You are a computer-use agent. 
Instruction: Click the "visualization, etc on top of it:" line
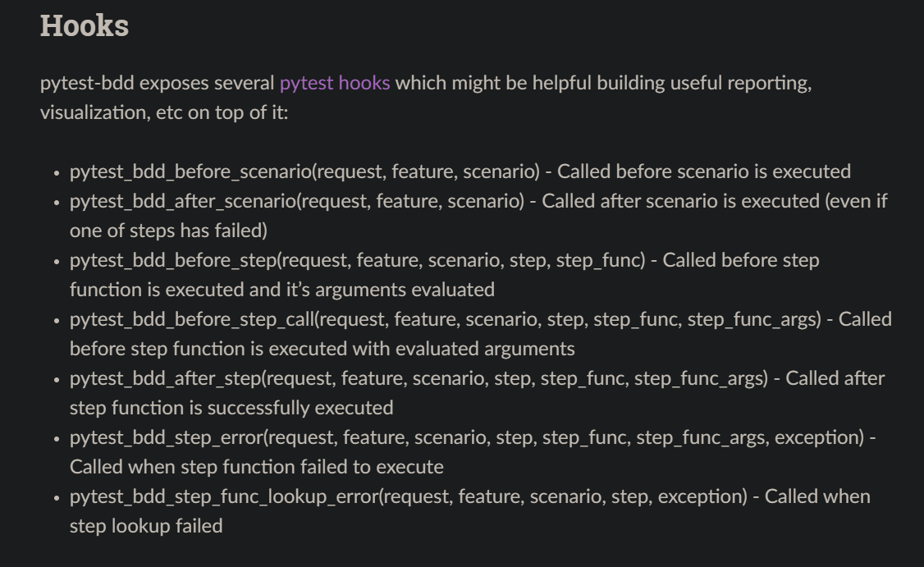point(164,112)
